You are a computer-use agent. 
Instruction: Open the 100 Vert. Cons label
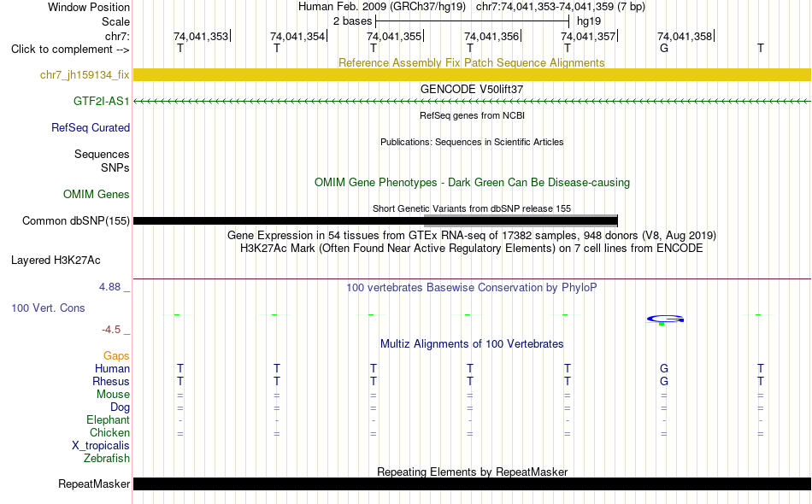point(48,308)
